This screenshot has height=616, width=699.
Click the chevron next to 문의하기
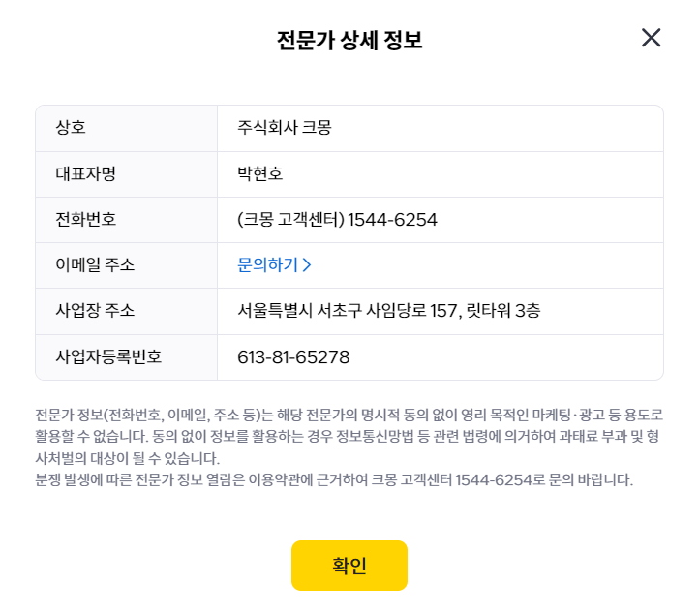coord(307,265)
